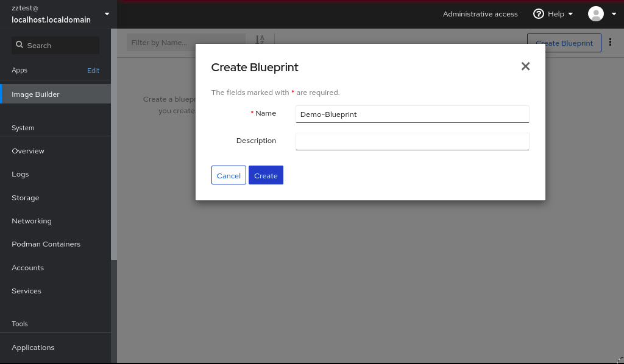
Task: Open the kebab more options menu
Action: [610, 43]
